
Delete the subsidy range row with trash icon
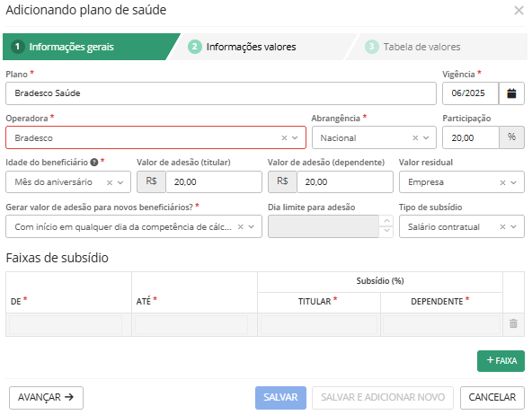513,323
